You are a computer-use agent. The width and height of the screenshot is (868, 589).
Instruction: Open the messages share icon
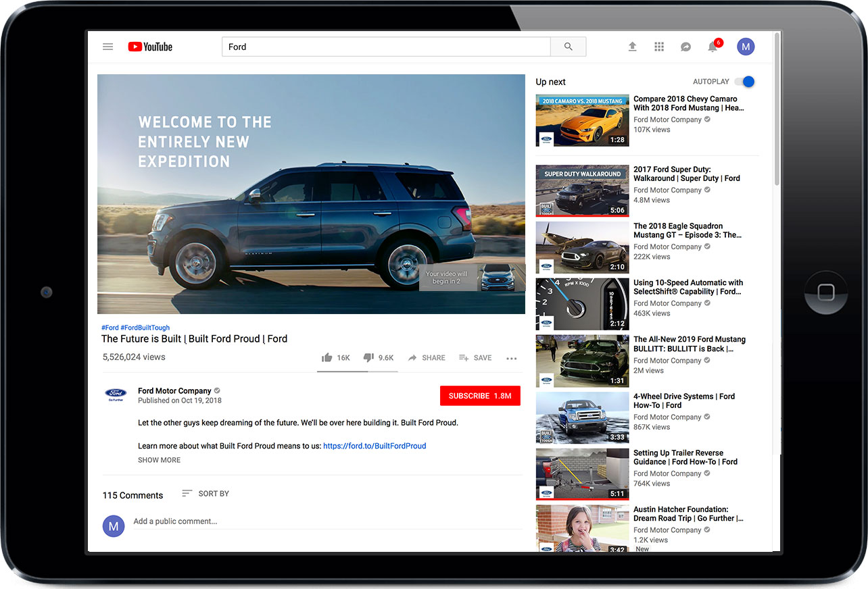pyautogui.click(x=685, y=47)
